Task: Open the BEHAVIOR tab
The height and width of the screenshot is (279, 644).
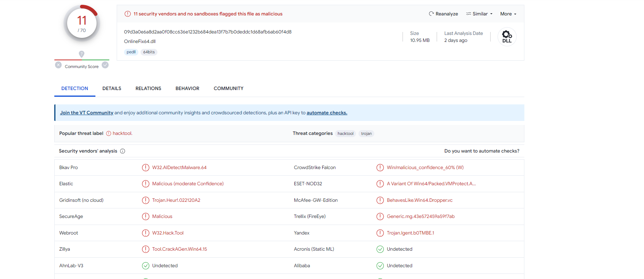Action: coord(187,89)
